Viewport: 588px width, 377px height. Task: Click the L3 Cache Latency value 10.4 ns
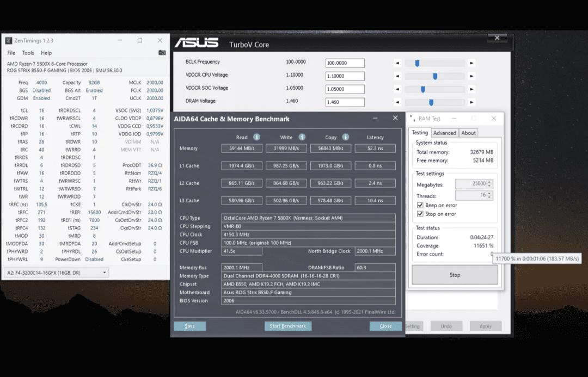(375, 201)
